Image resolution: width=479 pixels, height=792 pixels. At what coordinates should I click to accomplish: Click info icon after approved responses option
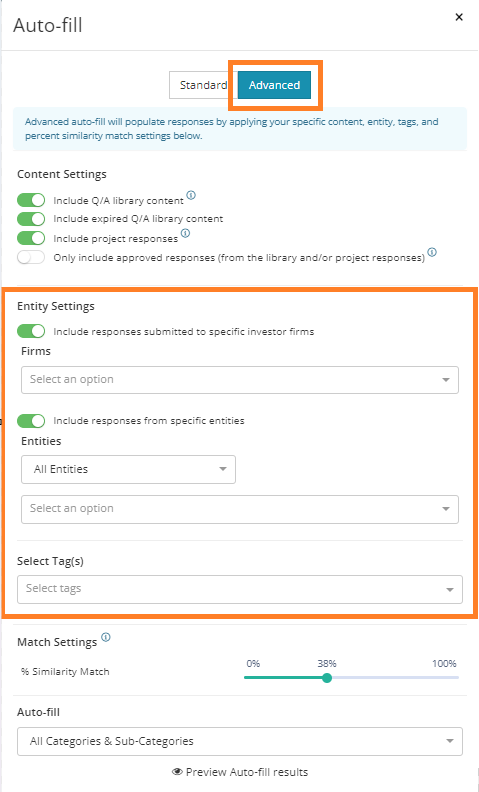pos(432,252)
